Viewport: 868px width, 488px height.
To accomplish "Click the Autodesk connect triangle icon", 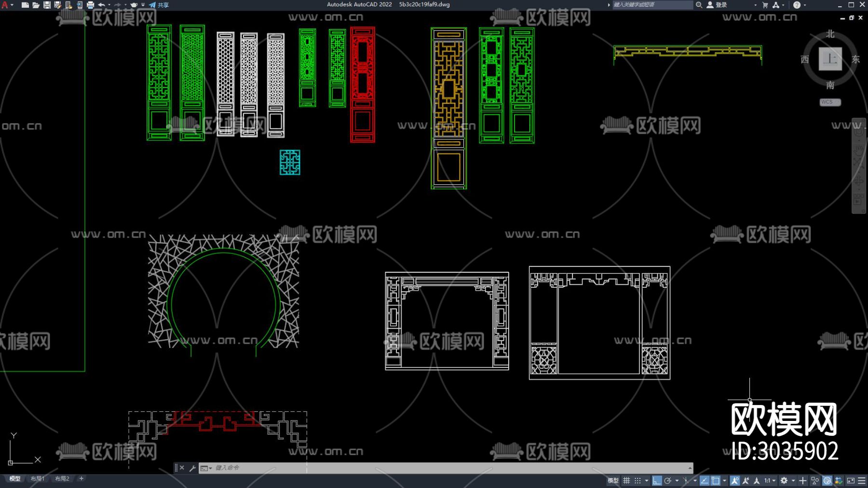I will tap(775, 5).
